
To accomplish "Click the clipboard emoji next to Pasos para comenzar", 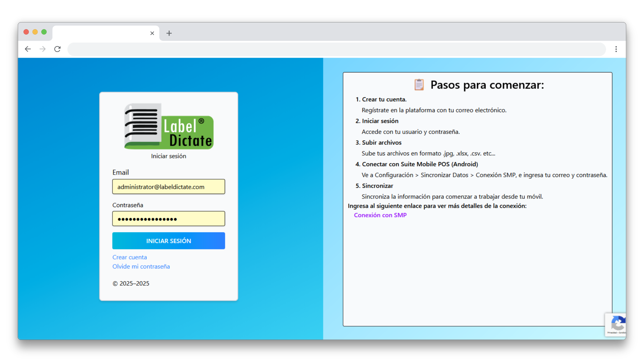I will 419,84.
